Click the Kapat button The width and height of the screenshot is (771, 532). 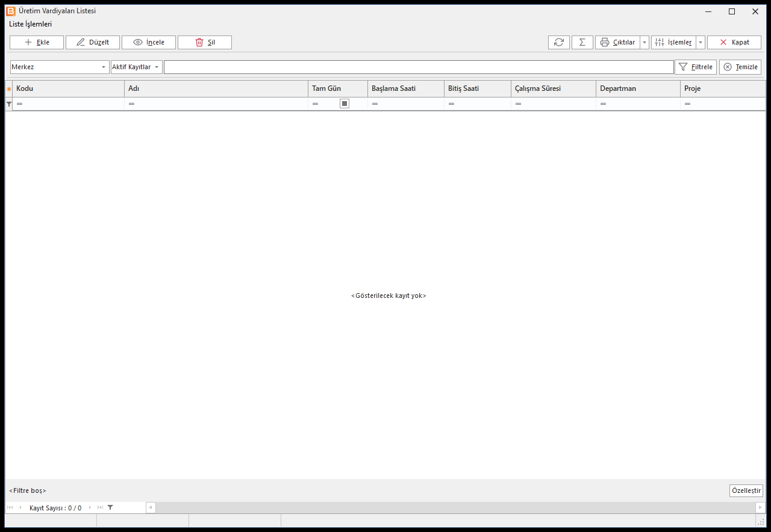734,42
